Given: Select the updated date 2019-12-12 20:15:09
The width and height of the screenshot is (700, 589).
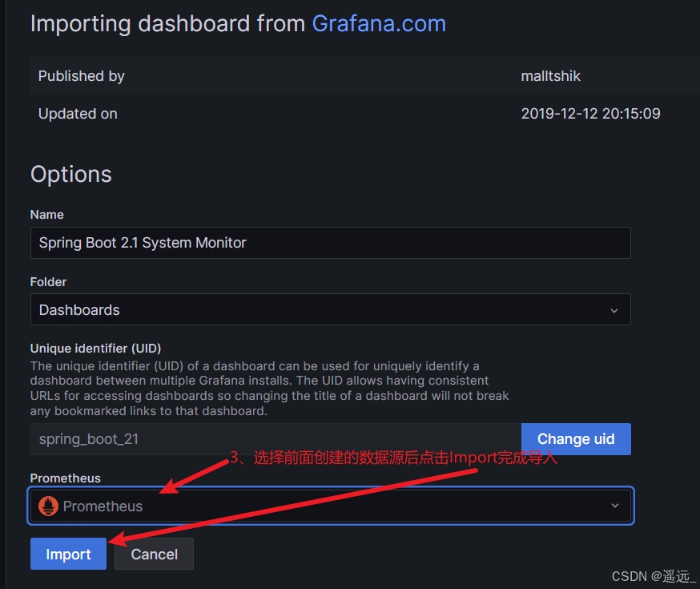Looking at the screenshot, I should tap(590, 114).
